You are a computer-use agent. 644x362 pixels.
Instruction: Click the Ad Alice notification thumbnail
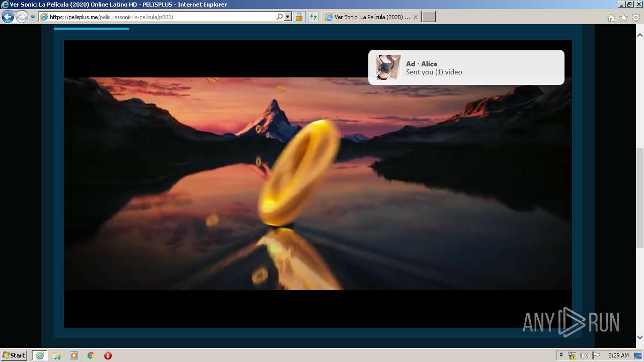388,67
